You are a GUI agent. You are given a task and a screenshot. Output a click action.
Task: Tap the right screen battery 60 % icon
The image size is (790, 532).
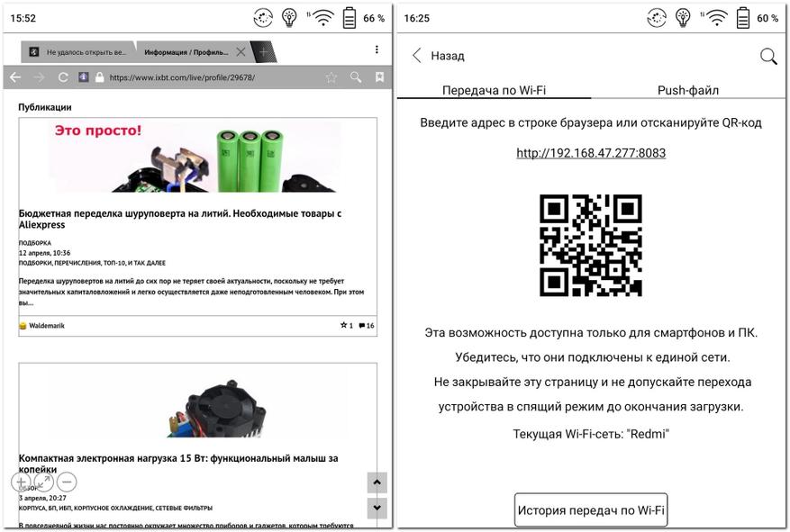point(742,18)
